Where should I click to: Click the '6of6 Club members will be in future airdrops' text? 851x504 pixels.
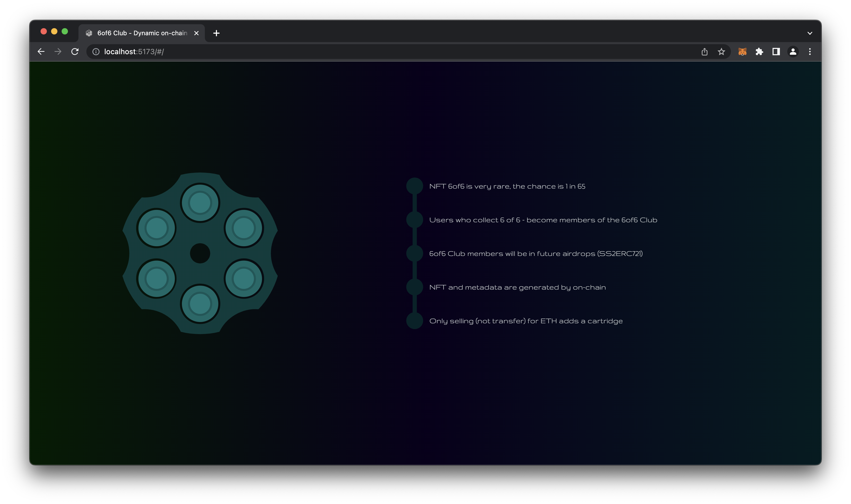(536, 254)
